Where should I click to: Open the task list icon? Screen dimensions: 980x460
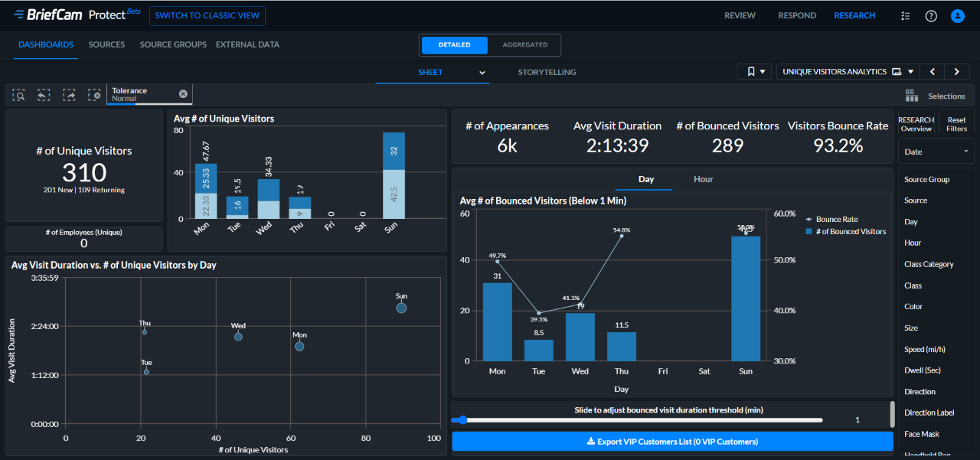906,16
